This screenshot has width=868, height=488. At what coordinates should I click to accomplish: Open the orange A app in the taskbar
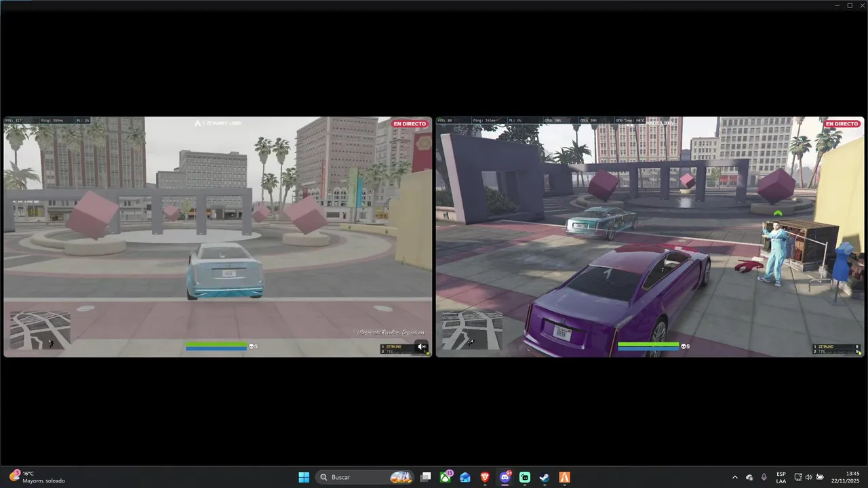[x=564, y=477]
